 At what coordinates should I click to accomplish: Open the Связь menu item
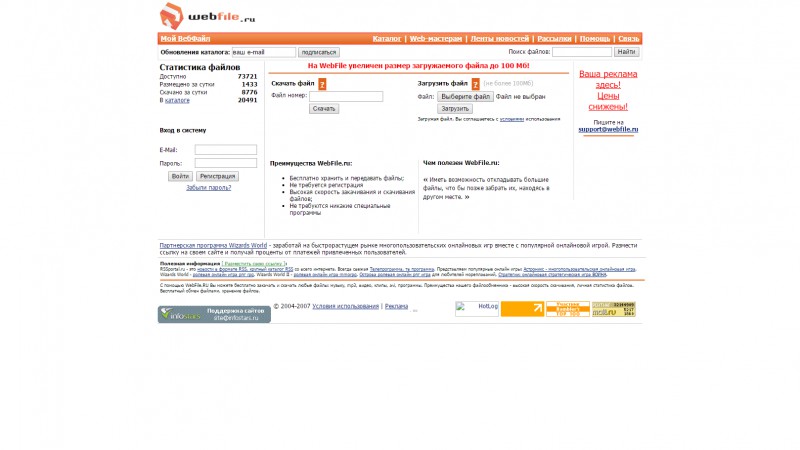click(x=629, y=38)
